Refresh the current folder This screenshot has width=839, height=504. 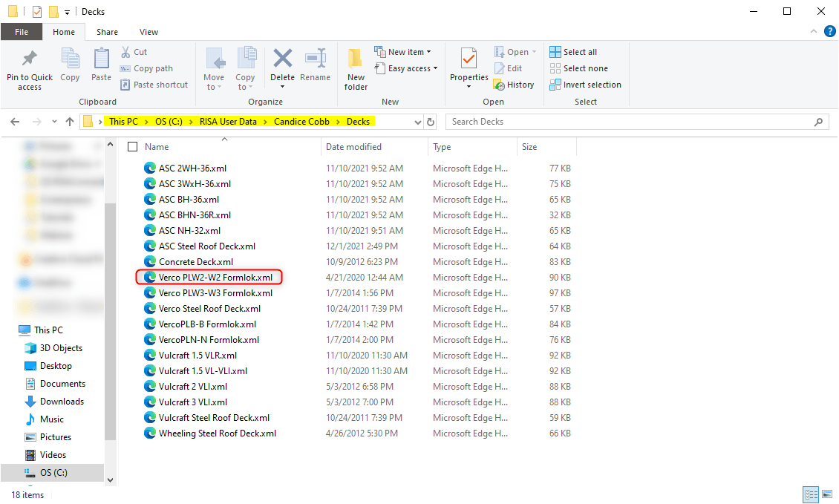point(430,121)
